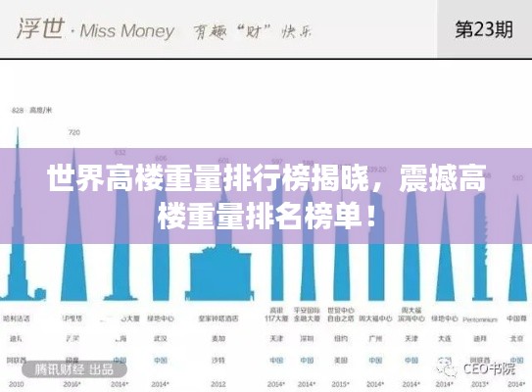Click the 828 height axis label
Image resolution: width=532 pixels, height=392 pixels.
(x=18, y=111)
